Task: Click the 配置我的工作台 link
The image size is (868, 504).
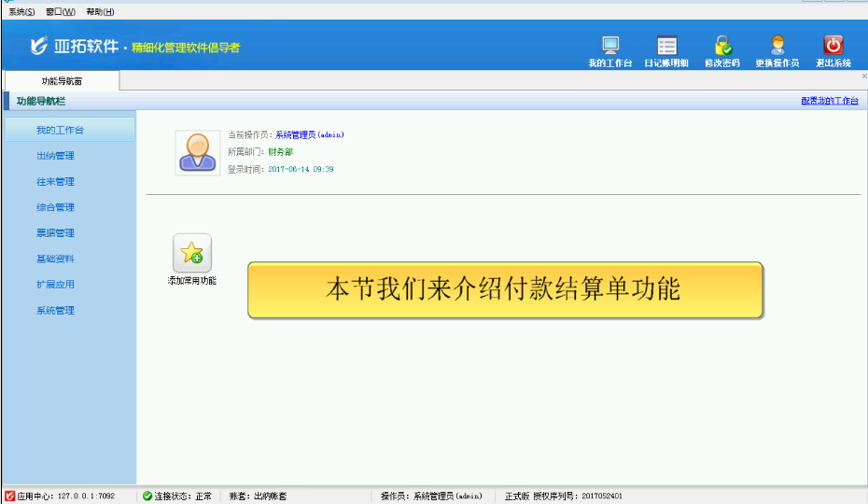Action: tap(829, 101)
